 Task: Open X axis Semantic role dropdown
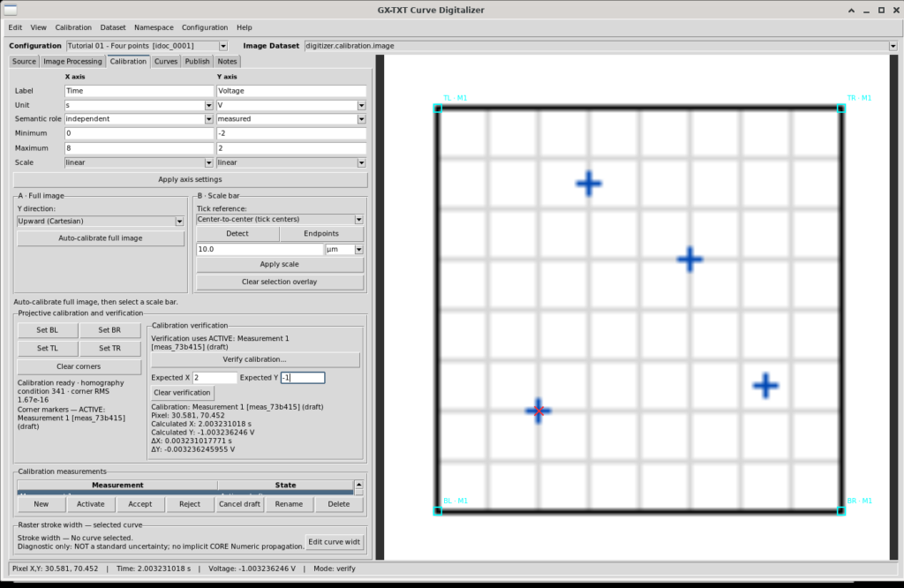(208, 119)
